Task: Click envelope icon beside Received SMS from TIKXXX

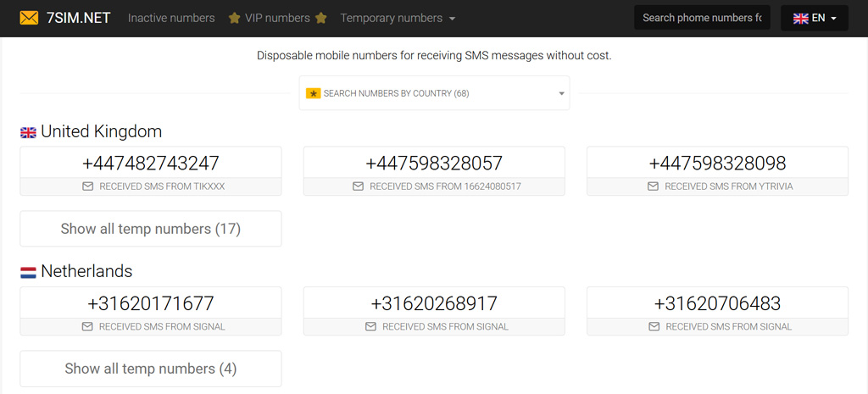Action: point(87,186)
